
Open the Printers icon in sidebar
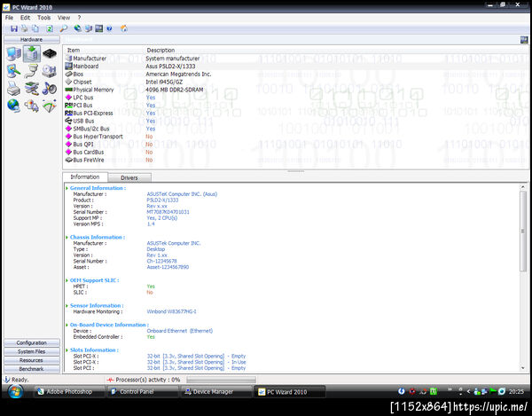tap(14, 89)
